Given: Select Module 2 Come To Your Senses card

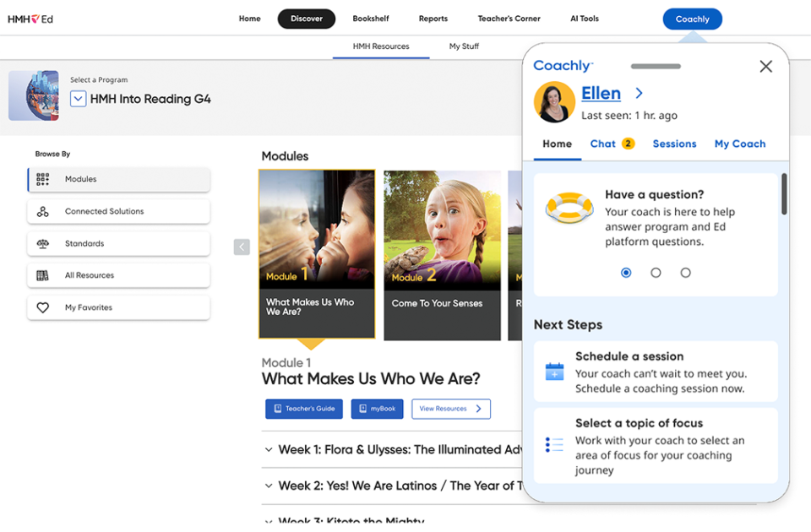Looking at the screenshot, I should [442, 255].
